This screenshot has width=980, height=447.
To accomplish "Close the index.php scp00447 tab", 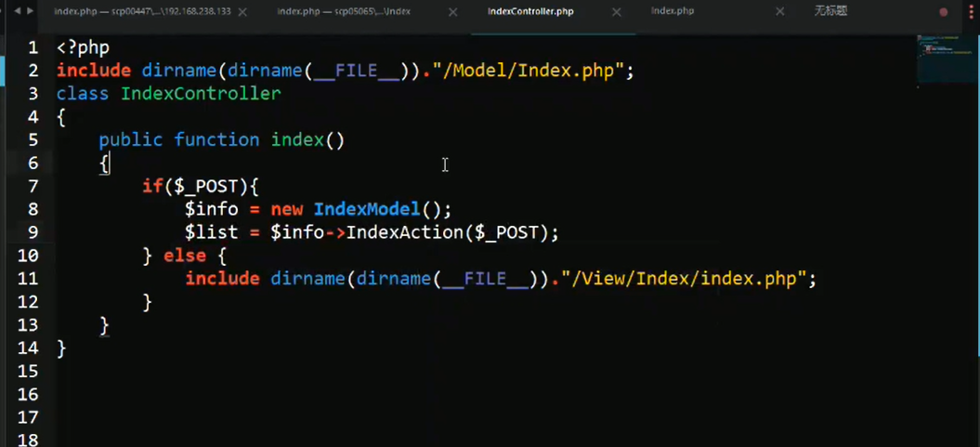I will 242,12.
